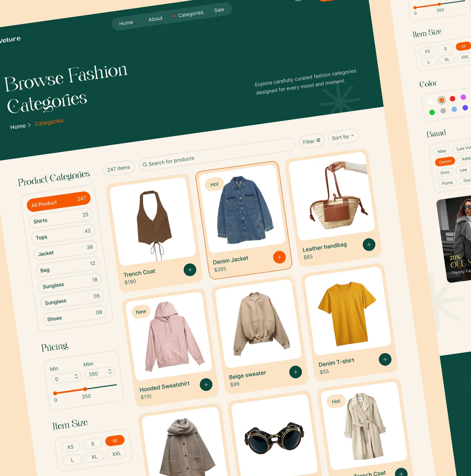Add Trench Coat $180 to cart
471x476 pixels.
click(x=190, y=270)
